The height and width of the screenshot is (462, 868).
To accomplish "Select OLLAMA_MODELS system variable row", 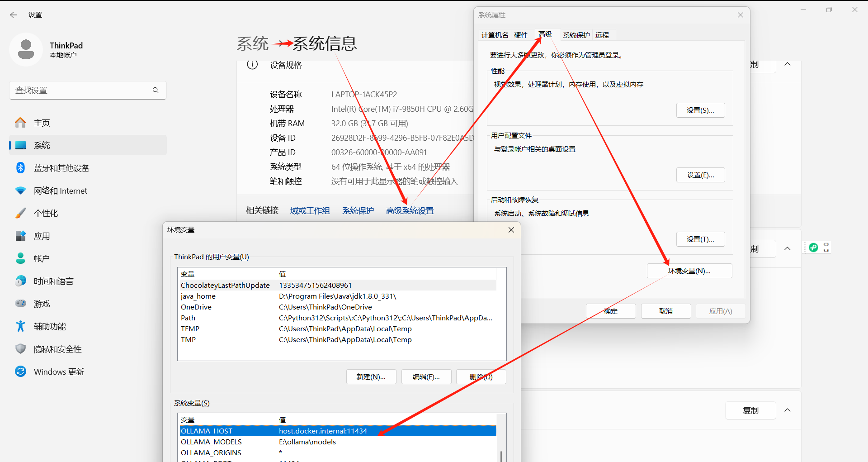I will 338,442.
